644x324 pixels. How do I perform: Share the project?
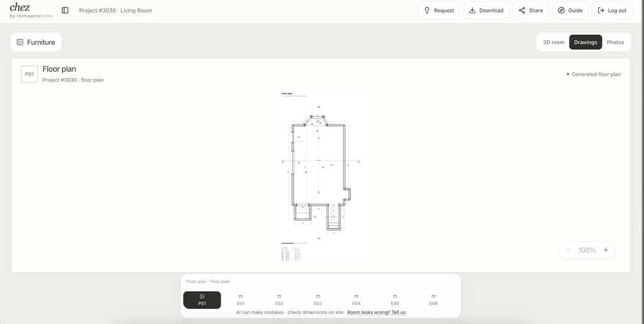530,10
